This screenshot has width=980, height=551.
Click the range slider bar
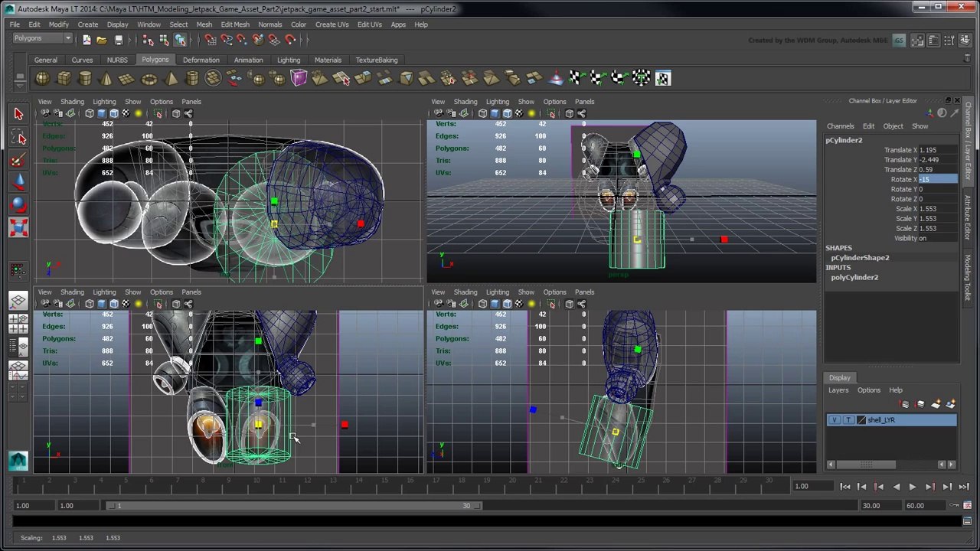click(295, 506)
